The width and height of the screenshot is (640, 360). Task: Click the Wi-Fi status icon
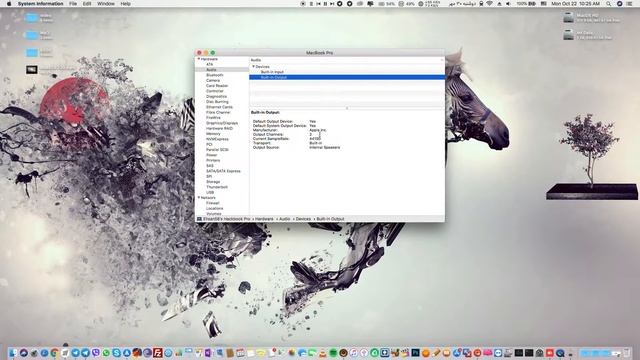coord(489,4)
